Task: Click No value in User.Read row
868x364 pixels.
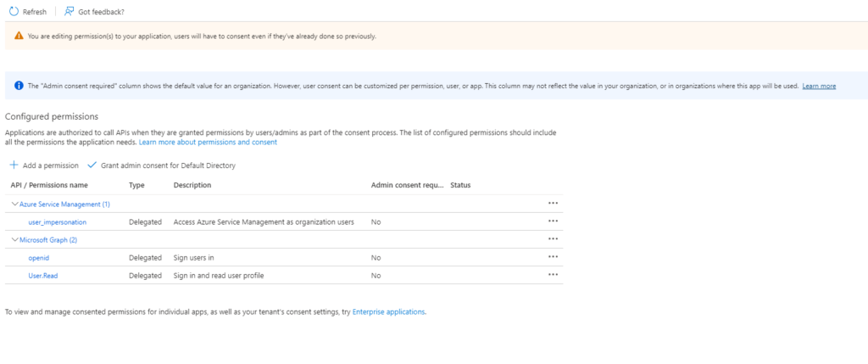Action: tap(376, 276)
